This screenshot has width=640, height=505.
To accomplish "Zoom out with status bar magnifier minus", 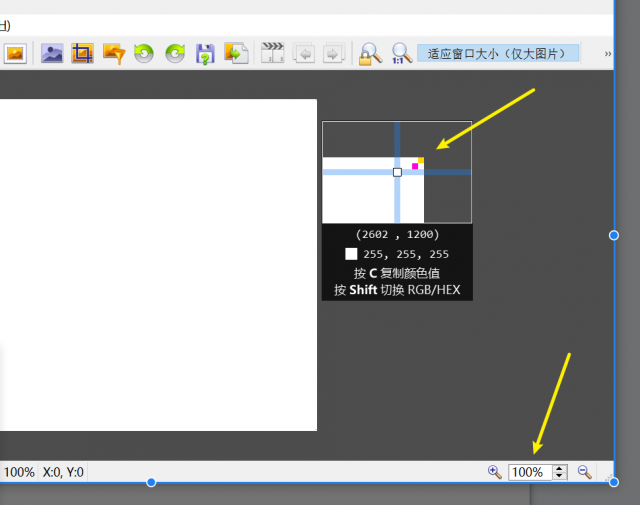I will click(584, 472).
